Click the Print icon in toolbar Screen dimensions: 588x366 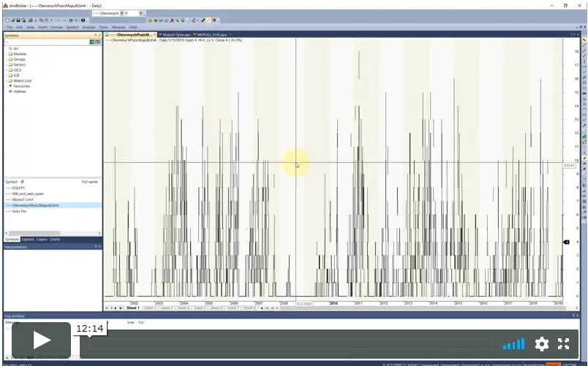point(31,20)
